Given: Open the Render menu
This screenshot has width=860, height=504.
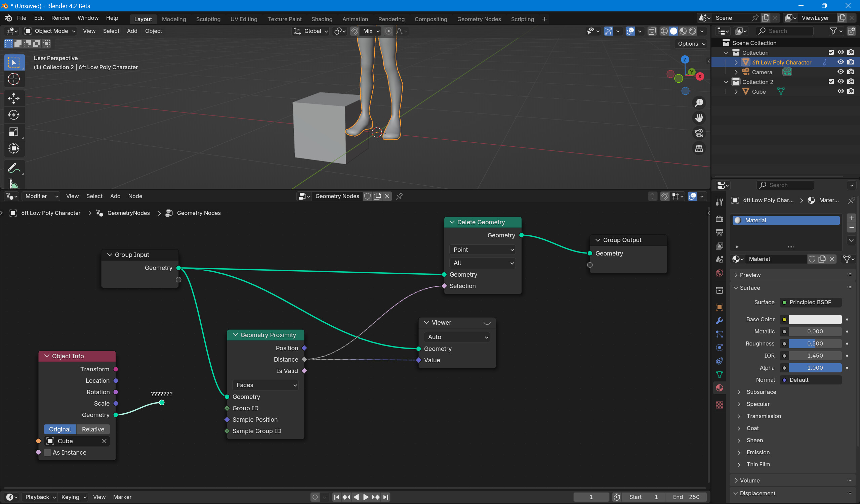Looking at the screenshot, I should (60, 18).
